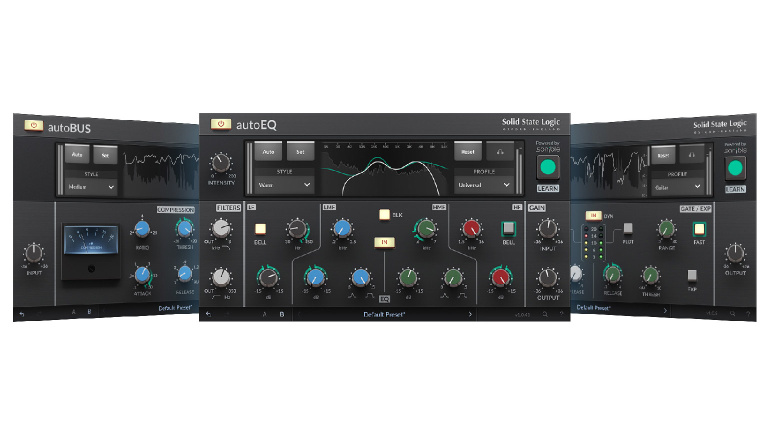Click the Auto button in autoEQ
This screenshot has height=425, width=770.
pyautogui.click(x=268, y=153)
